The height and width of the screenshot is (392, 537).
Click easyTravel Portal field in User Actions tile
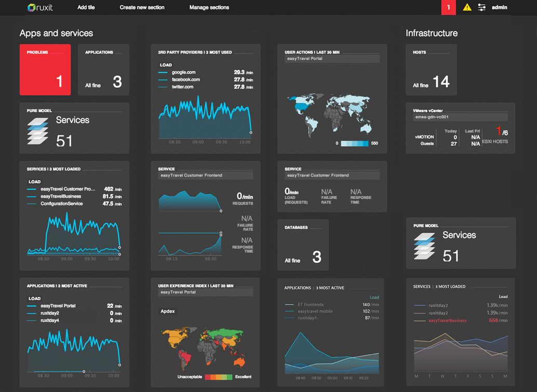[x=332, y=59]
